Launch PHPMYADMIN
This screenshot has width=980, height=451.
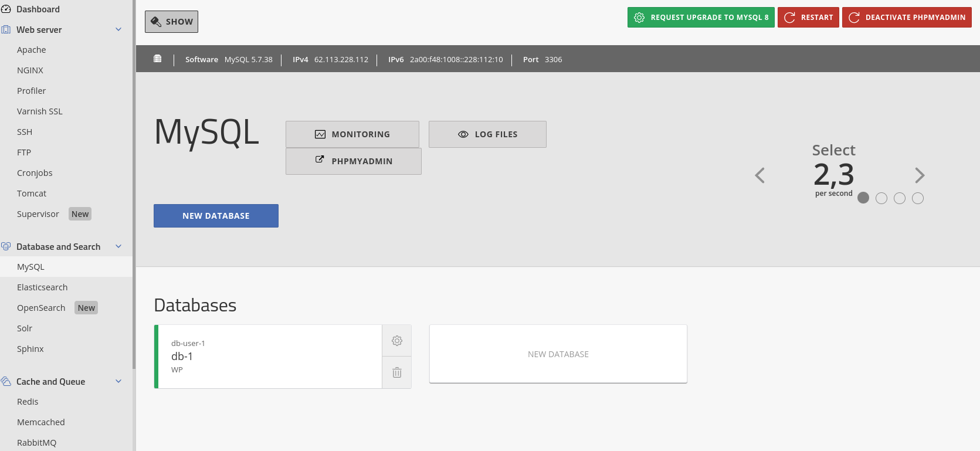click(354, 161)
